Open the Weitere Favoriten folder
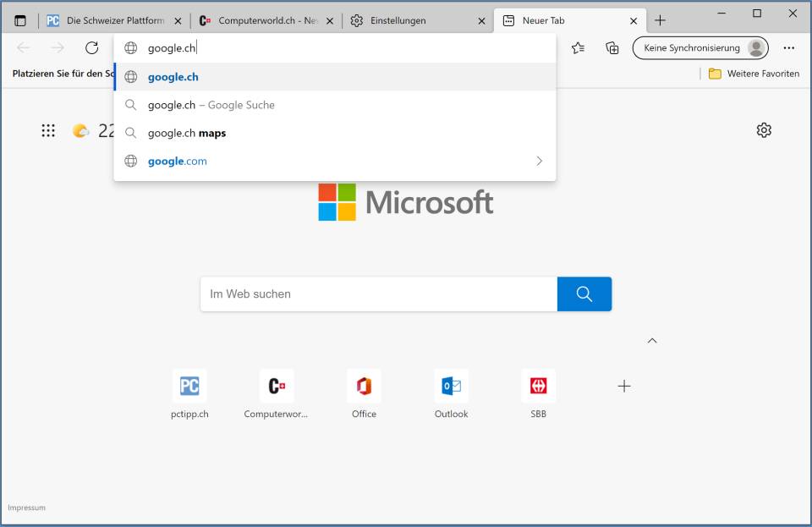The height and width of the screenshot is (527, 812). (x=754, y=74)
